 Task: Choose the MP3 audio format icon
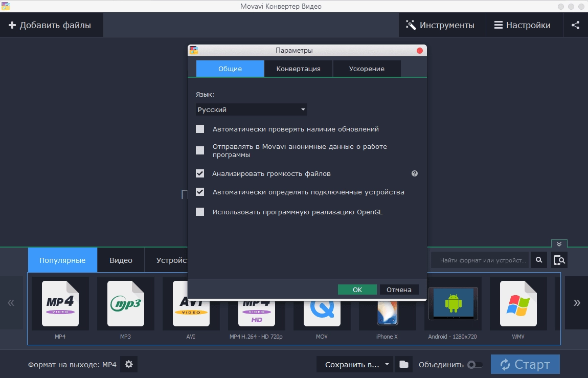click(126, 303)
